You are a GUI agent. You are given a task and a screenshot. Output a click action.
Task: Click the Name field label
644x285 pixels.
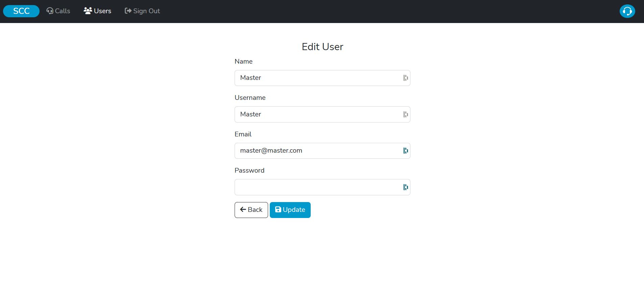(243, 61)
